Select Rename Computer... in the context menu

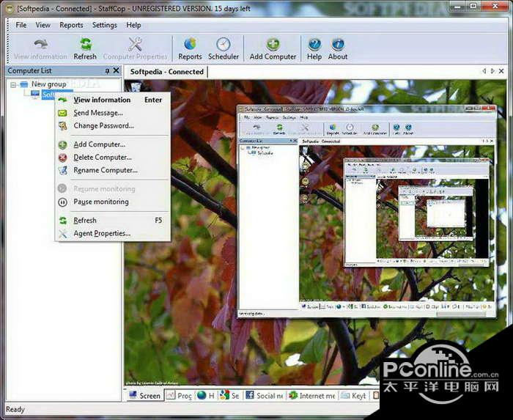(113, 170)
